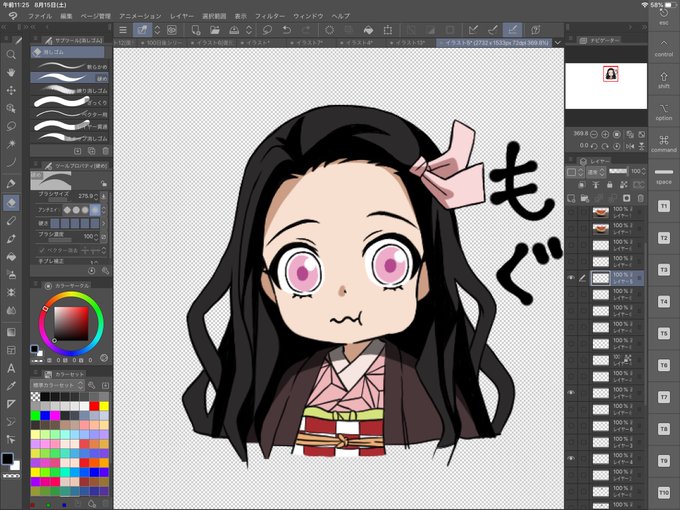Screen dimensions: 680x510
Task: Expand hardness setting arrow
Action: pos(104,223)
